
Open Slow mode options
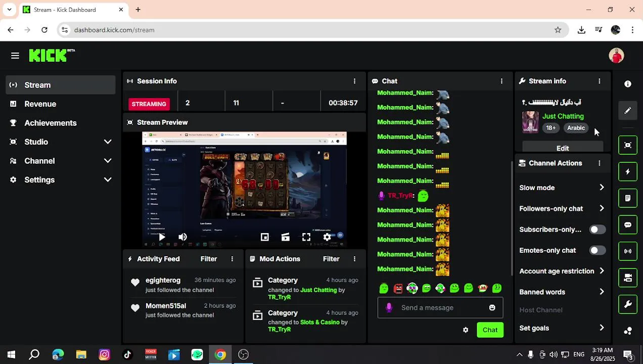[562, 188]
